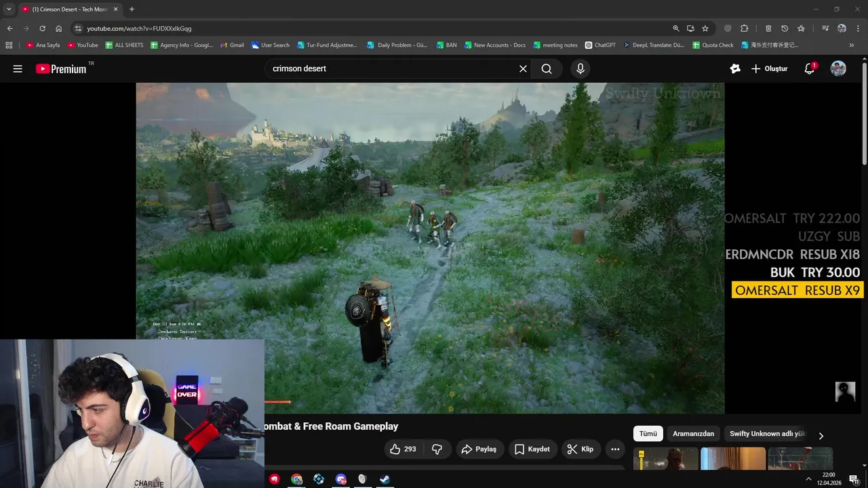Open the YouTube account avatar menu
The height and width of the screenshot is (488, 868).
[838, 68]
